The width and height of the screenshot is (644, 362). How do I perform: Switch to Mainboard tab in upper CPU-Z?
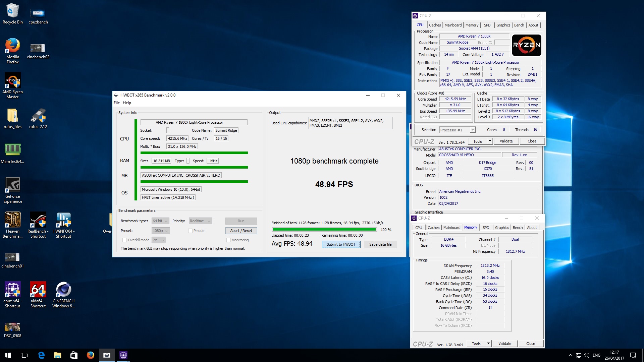tap(453, 25)
